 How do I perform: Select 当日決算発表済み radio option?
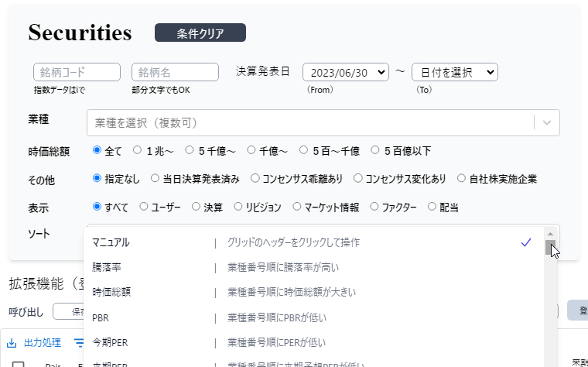155,179
